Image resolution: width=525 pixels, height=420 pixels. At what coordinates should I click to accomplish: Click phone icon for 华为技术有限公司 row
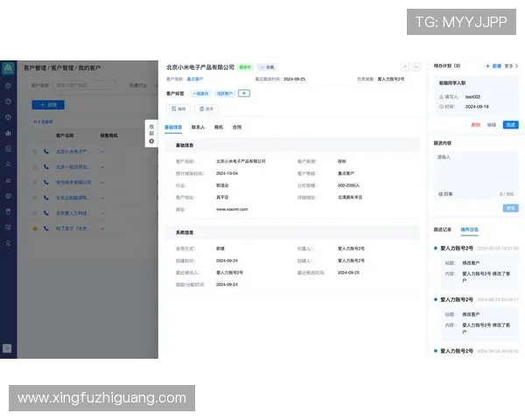click(x=46, y=182)
